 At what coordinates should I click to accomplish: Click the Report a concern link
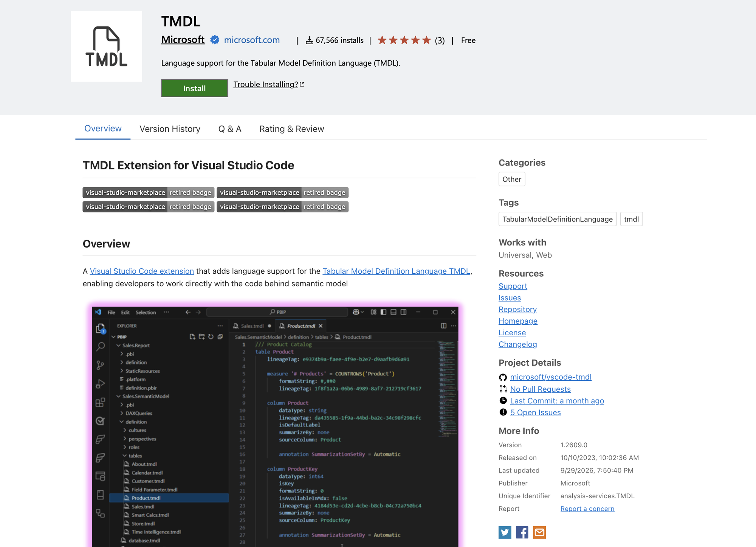(x=587, y=509)
